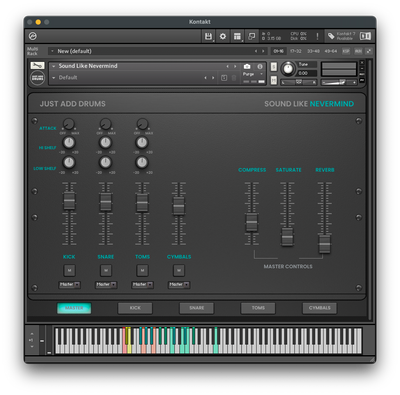This screenshot has width=400, height=395.
Task: Go to next snapshot arrow
Action: point(213,78)
